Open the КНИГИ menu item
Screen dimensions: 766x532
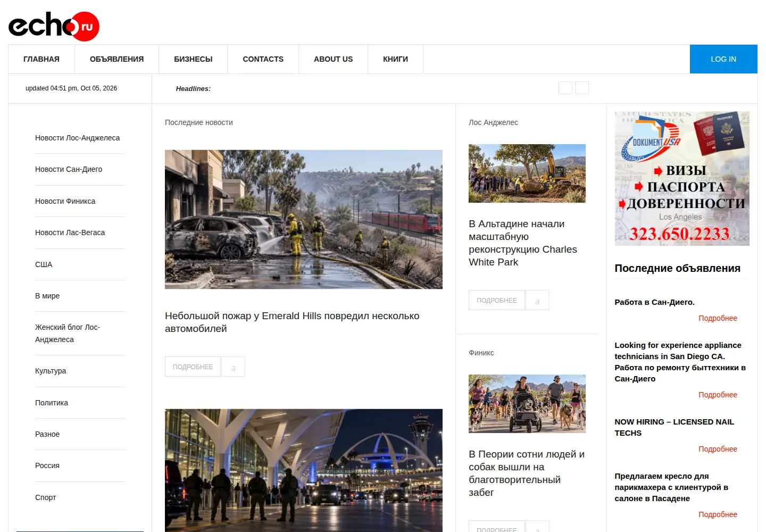point(395,59)
